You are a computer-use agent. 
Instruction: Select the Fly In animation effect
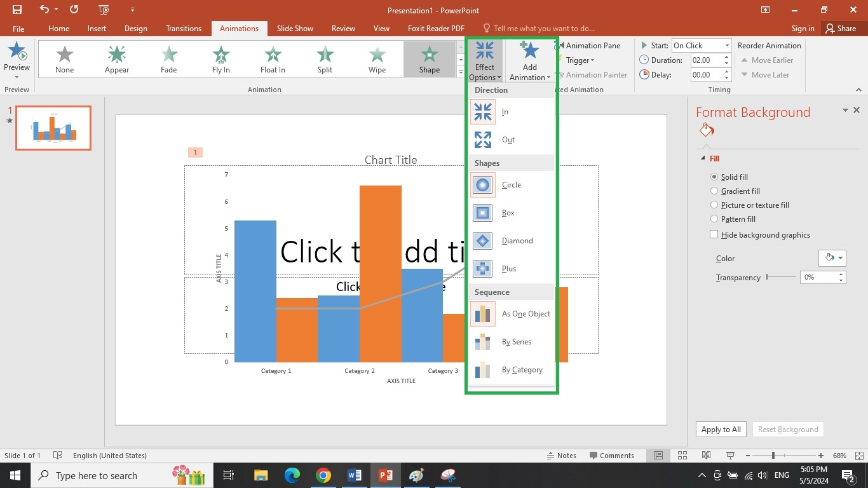coord(220,59)
